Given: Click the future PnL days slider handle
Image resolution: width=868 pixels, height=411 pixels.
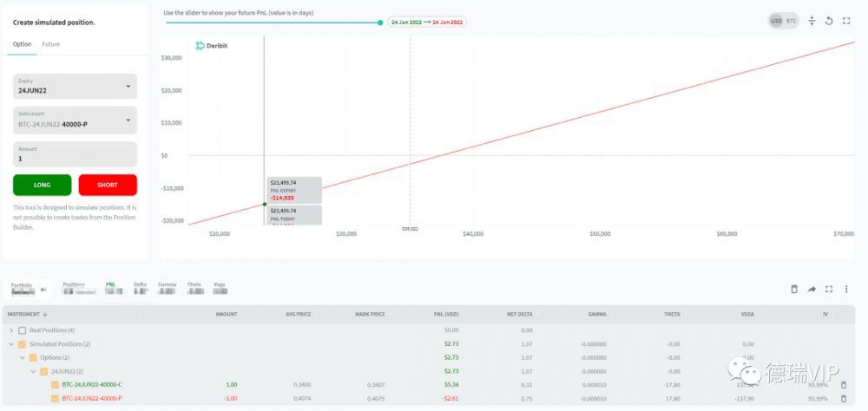Looking at the screenshot, I should (380, 22).
